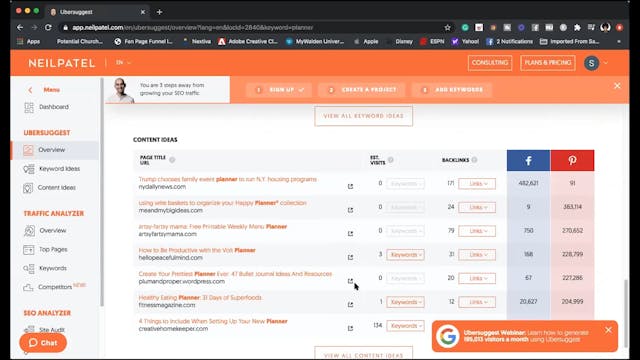The image size is (640, 360).
Task: Reload the page in Chrome
Action: [48, 27]
